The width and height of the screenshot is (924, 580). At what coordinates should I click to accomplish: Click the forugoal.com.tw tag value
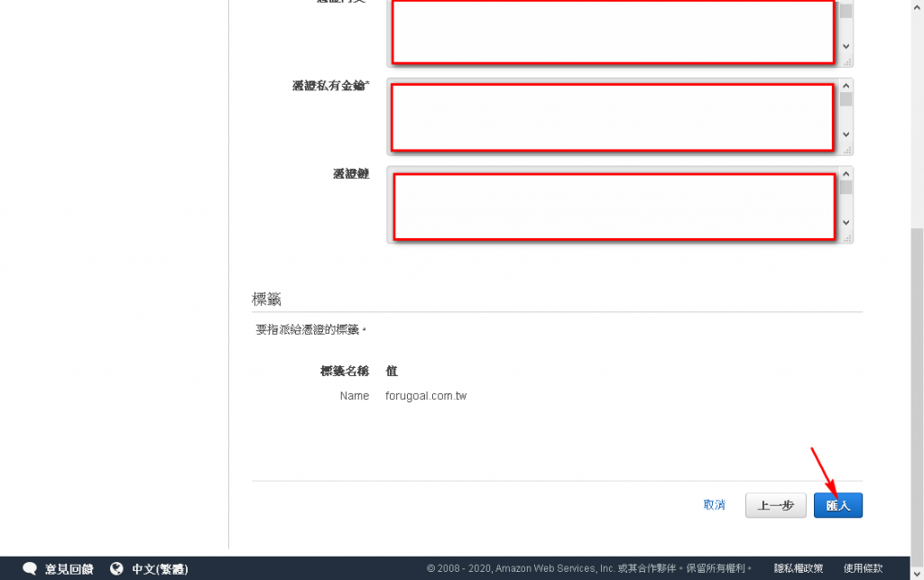(426, 396)
